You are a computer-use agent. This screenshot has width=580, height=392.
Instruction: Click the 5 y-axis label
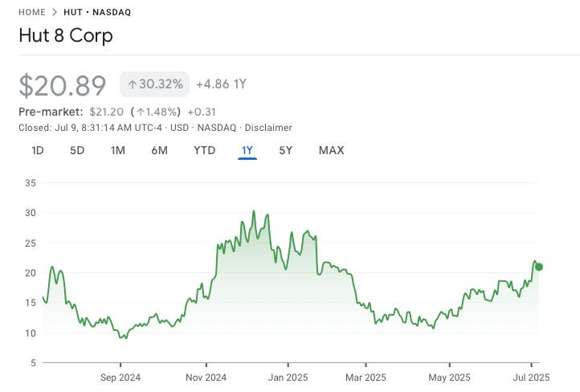point(33,363)
